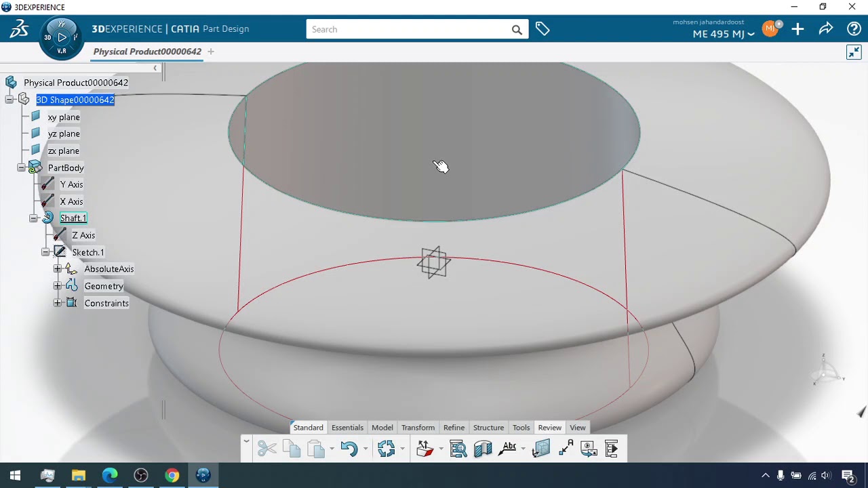Viewport: 868px width, 488px height.
Task: Click the Update refresh arrows icon
Action: pyautogui.click(x=387, y=449)
